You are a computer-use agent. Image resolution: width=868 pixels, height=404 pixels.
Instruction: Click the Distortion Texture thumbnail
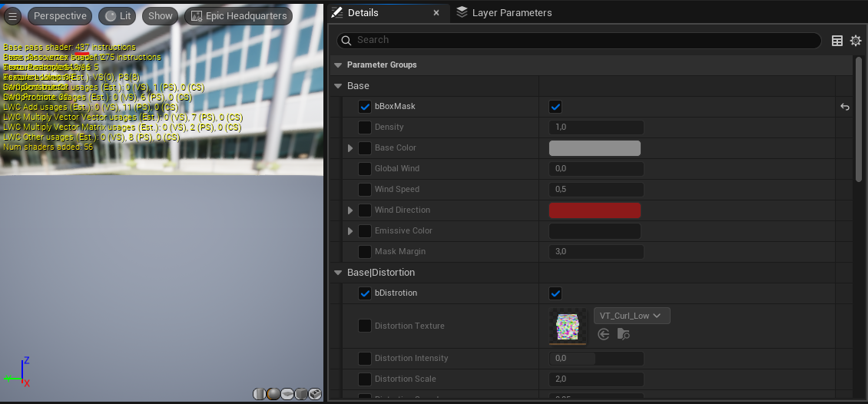568,326
